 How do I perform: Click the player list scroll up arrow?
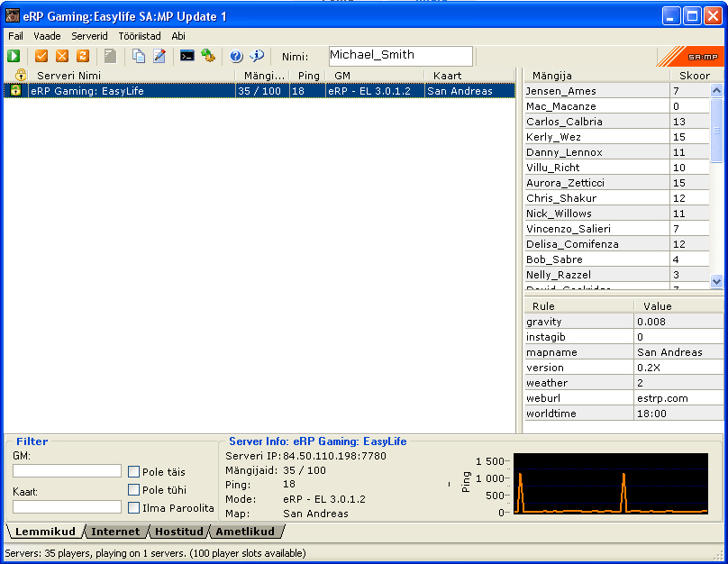pos(716,90)
